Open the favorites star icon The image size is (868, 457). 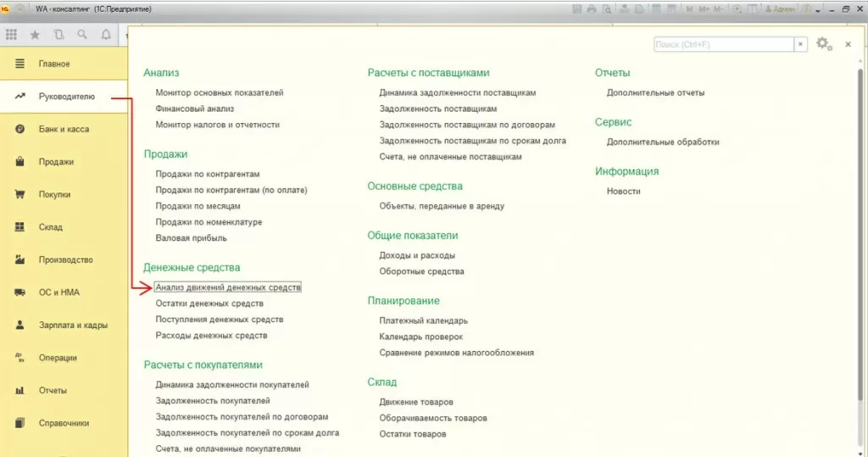pos(35,35)
